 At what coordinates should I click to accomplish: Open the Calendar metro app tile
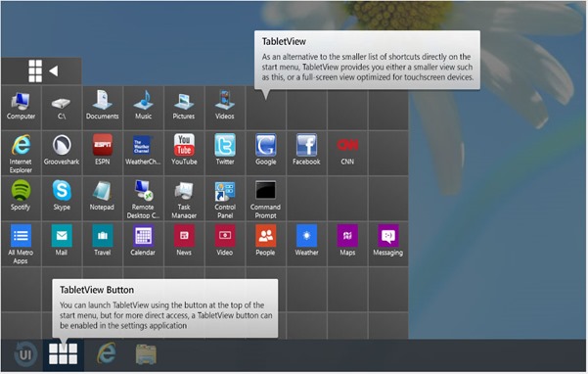click(143, 244)
